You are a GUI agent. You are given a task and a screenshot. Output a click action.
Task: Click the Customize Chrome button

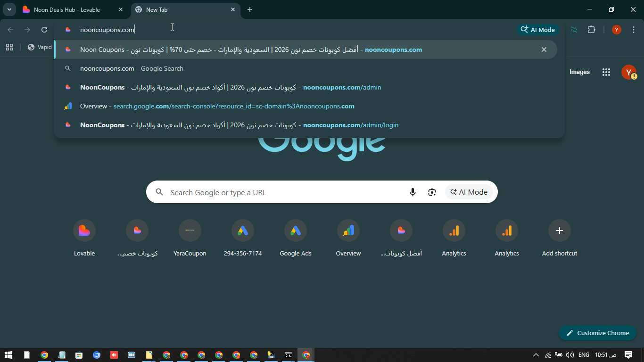(597, 333)
